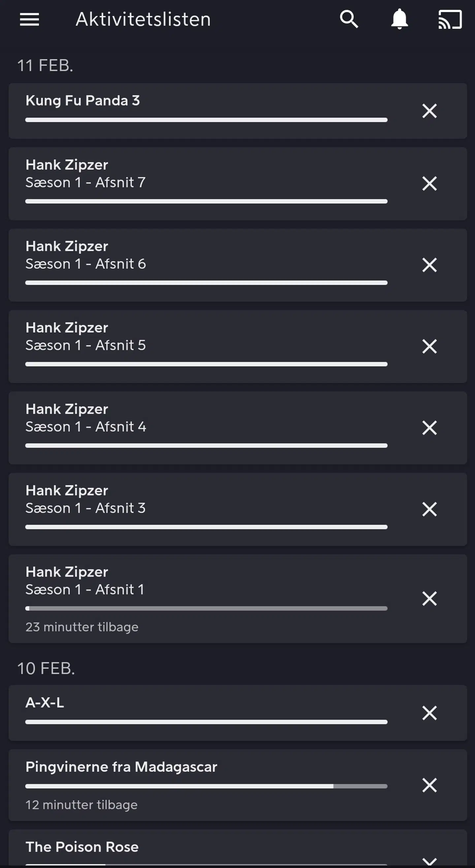
Task: Remove Hank Zipzer Afsnit 1 entry
Action: (x=429, y=599)
